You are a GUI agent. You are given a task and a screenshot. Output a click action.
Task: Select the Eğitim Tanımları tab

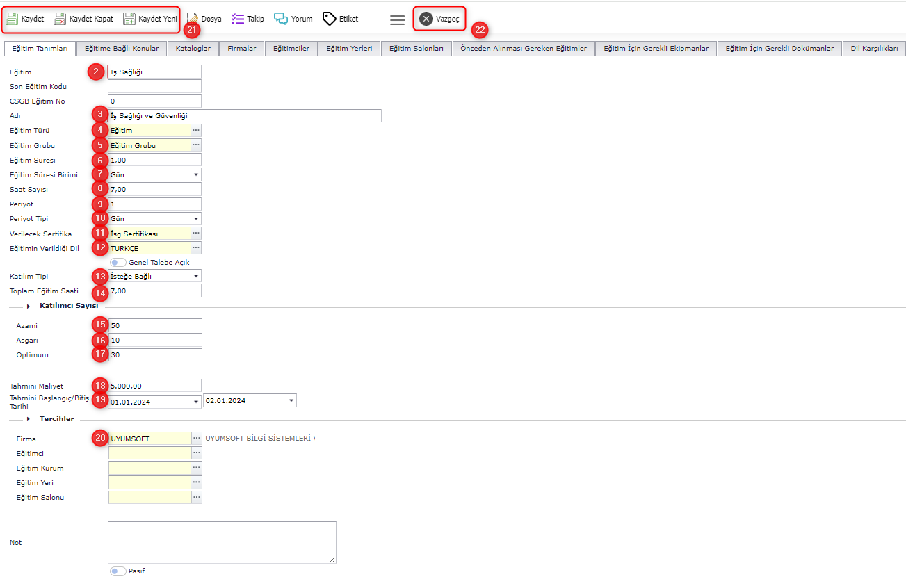(x=39, y=49)
